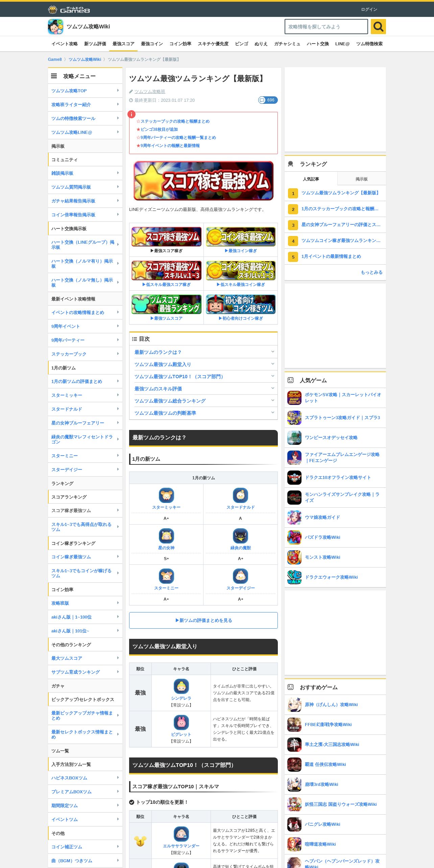The height and width of the screenshot is (868, 434).
Task: Open スコア稼ぎ最強ツム sidebar arrow item
Action: 85,510
